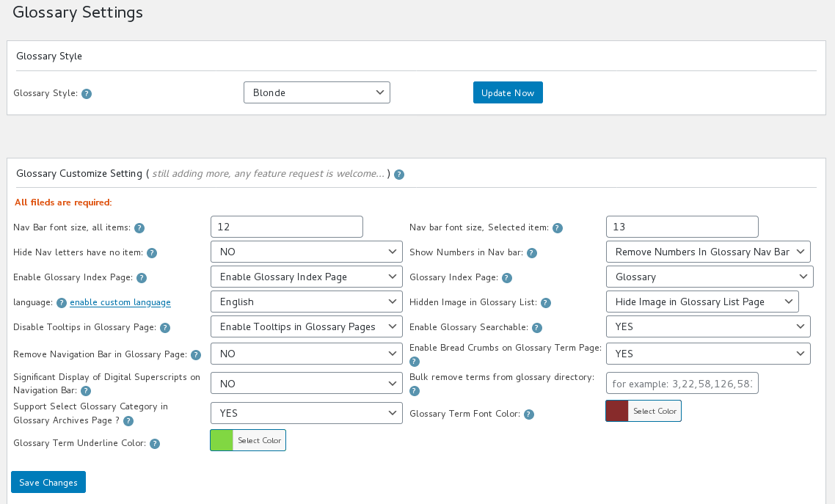Open the enable custom language link

(120, 302)
